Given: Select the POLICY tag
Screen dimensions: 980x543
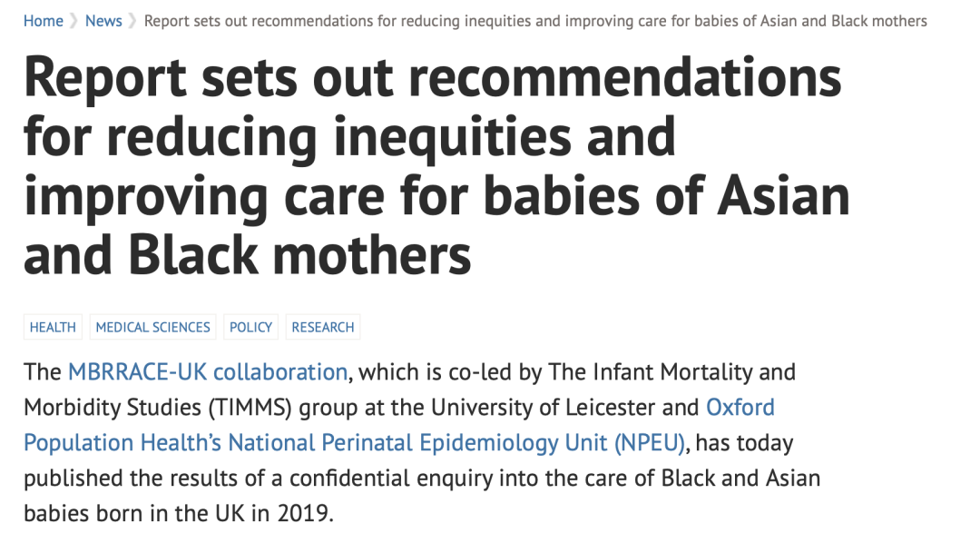Looking at the screenshot, I should 250,327.
